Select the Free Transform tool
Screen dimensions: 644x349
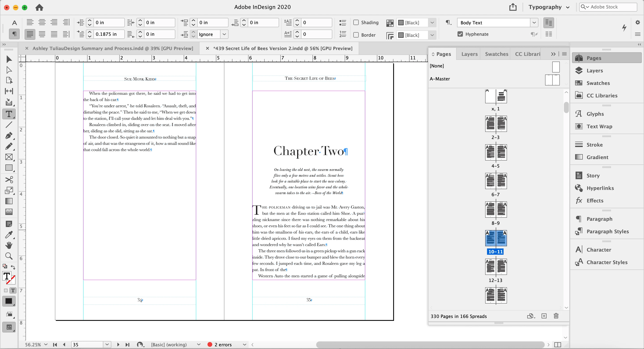(9, 190)
